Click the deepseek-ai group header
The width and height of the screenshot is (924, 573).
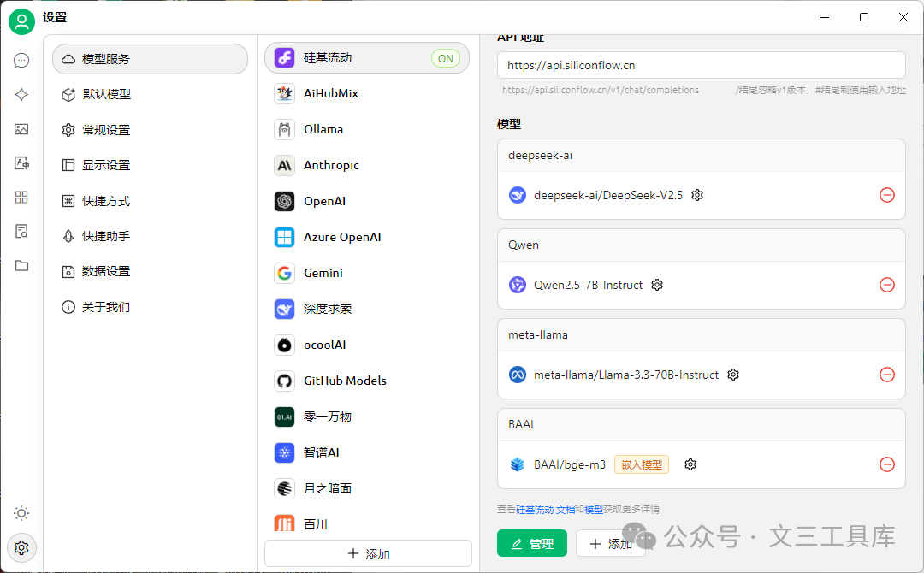coord(702,156)
